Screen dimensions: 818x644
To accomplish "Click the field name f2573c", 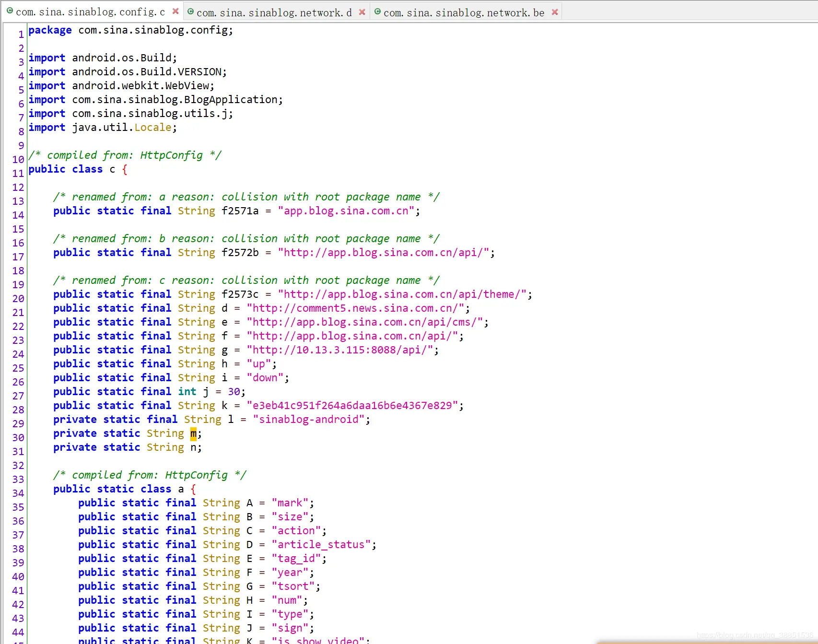I will tap(240, 294).
